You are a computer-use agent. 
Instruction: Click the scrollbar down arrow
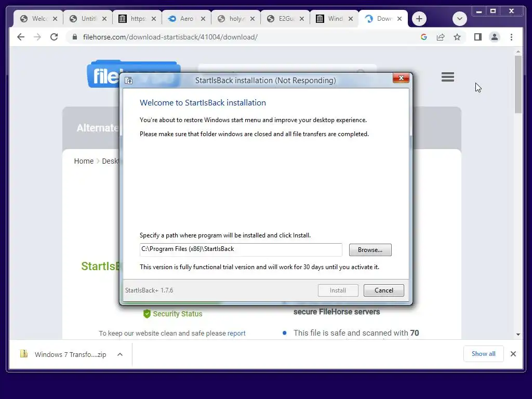tap(518, 334)
